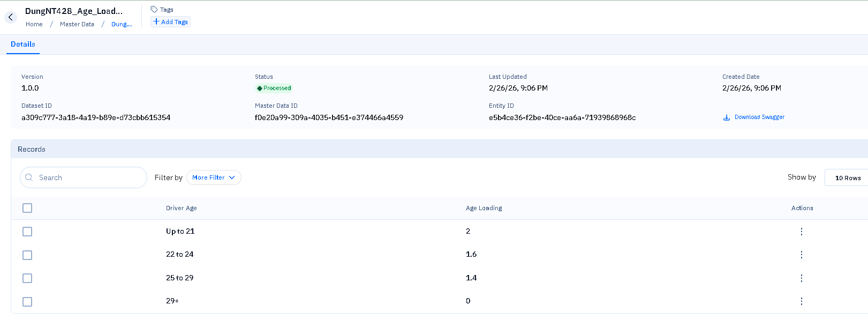This screenshot has width=868, height=334.
Task: Click the search magnifier icon
Action: coord(29,177)
